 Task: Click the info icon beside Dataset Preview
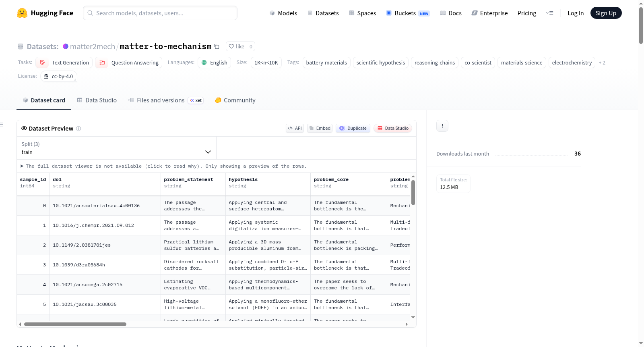coord(78,129)
